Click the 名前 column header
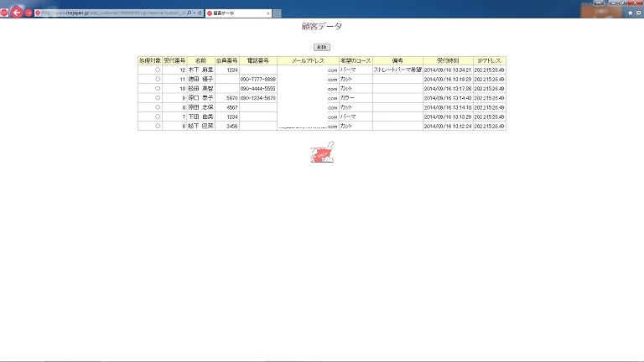Screen dimensions: 644x362 [201, 60]
